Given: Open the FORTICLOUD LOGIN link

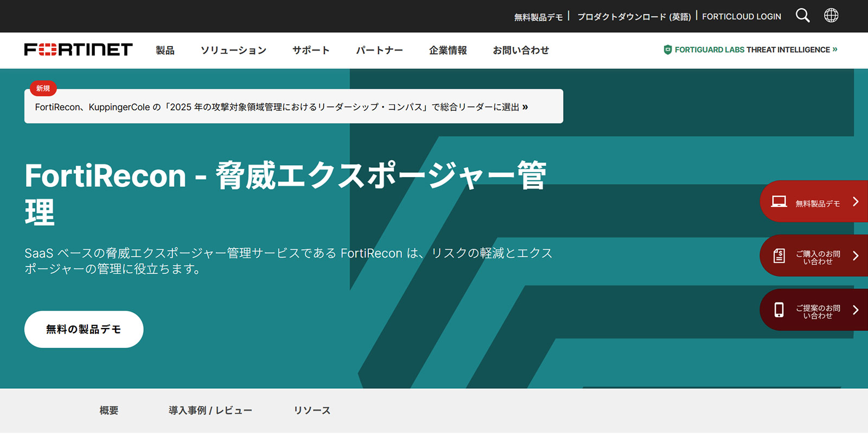Looking at the screenshot, I should tap(742, 17).
